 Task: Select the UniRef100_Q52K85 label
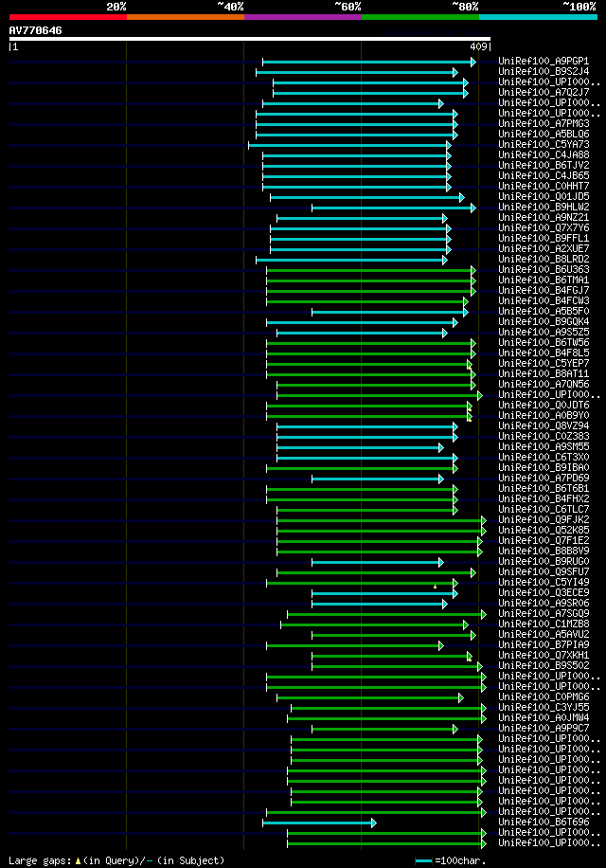pos(544,531)
